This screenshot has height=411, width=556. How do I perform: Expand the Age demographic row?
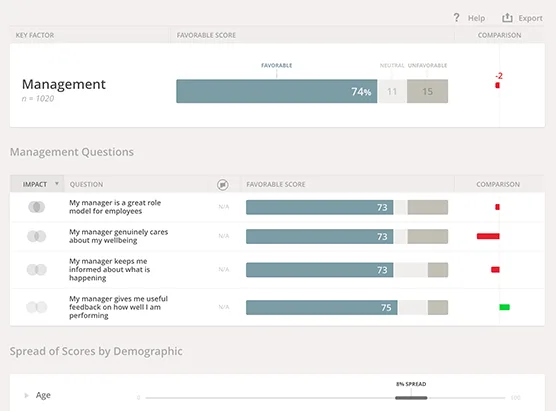pos(26,395)
